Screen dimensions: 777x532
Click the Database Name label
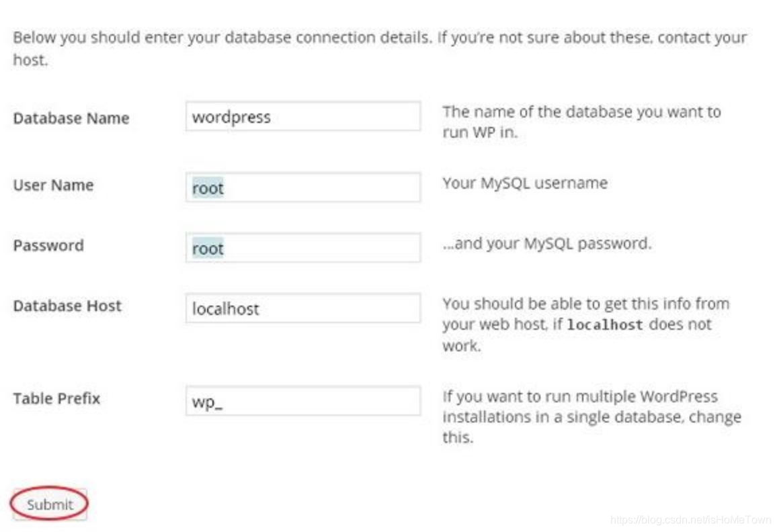71,118
